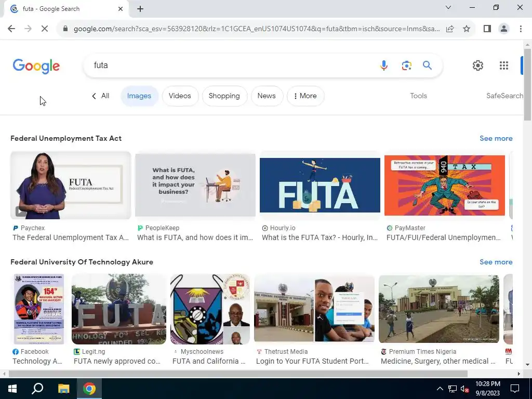Click the blue magnifier search icon
Screen dimensions: 532x399
[x=427, y=65]
